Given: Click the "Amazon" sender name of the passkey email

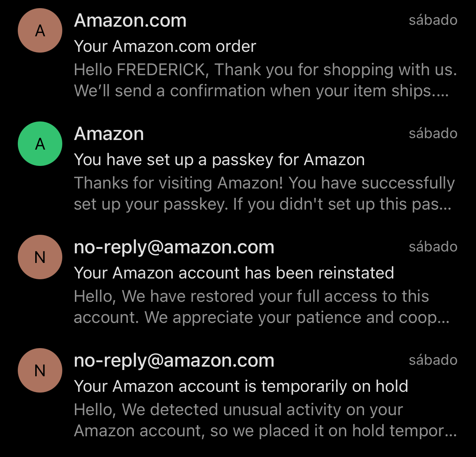Looking at the screenshot, I should click(109, 134).
